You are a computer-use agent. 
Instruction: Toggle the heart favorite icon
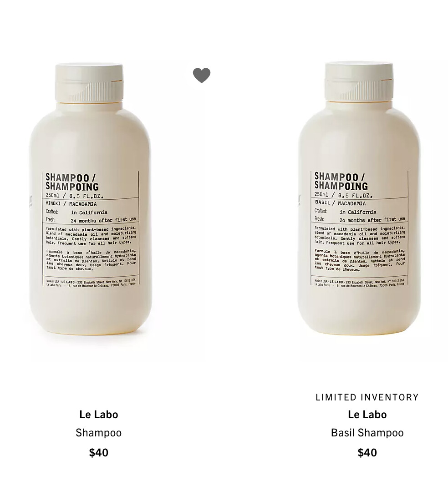(x=202, y=76)
